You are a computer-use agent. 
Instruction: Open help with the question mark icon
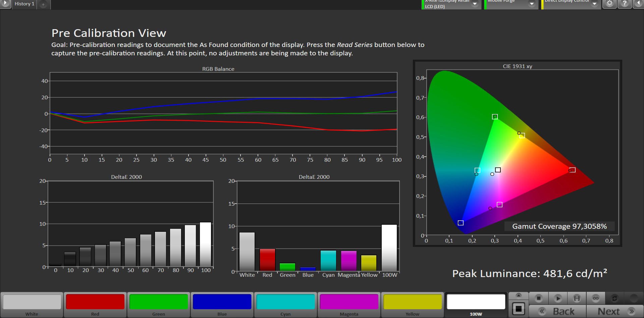[x=625, y=4]
